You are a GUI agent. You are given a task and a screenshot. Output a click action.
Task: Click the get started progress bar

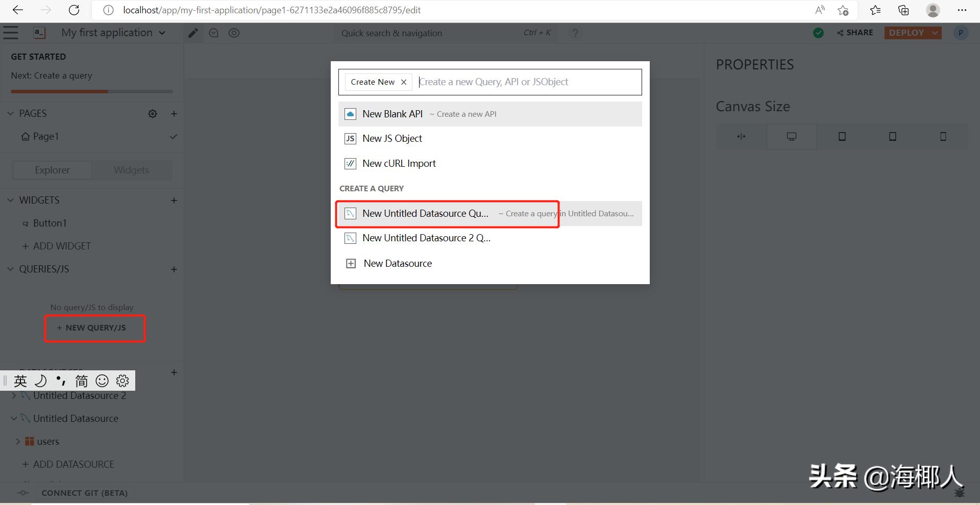click(x=92, y=91)
